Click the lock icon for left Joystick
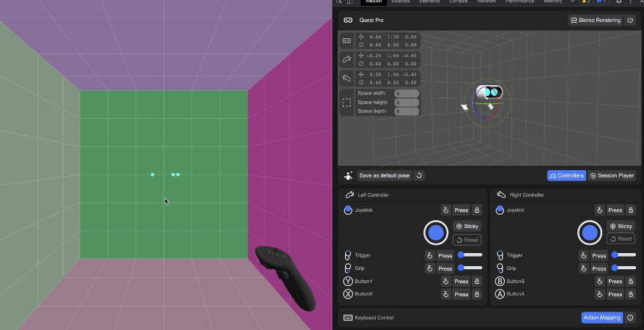 coord(477,210)
